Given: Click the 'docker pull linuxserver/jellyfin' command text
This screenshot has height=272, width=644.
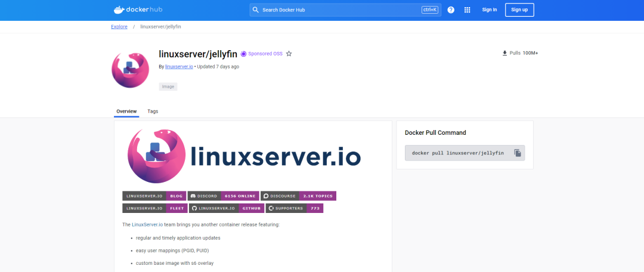Looking at the screenshot, I should [x=457, y=153].
